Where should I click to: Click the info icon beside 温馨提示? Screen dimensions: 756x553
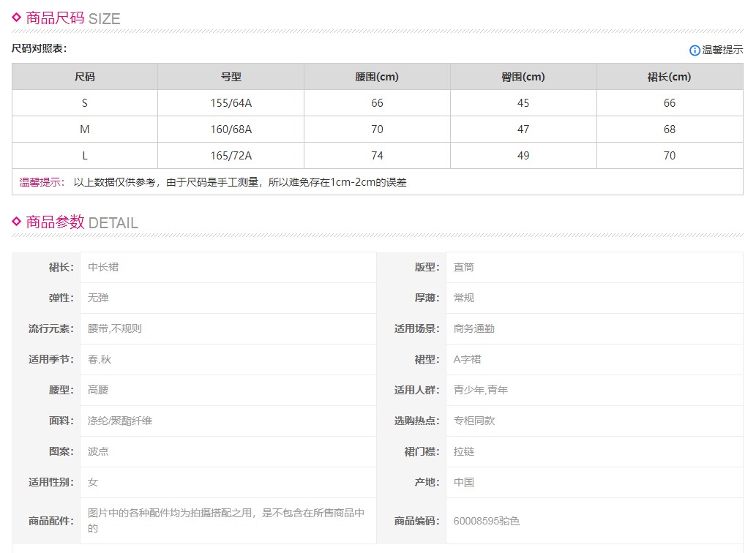click(695, 50)
